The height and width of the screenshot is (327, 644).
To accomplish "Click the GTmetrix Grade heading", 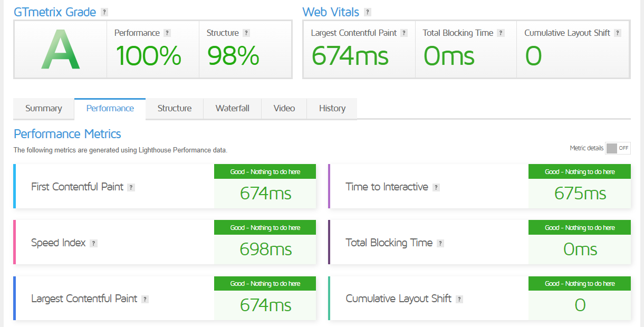I will click(55, 12).
